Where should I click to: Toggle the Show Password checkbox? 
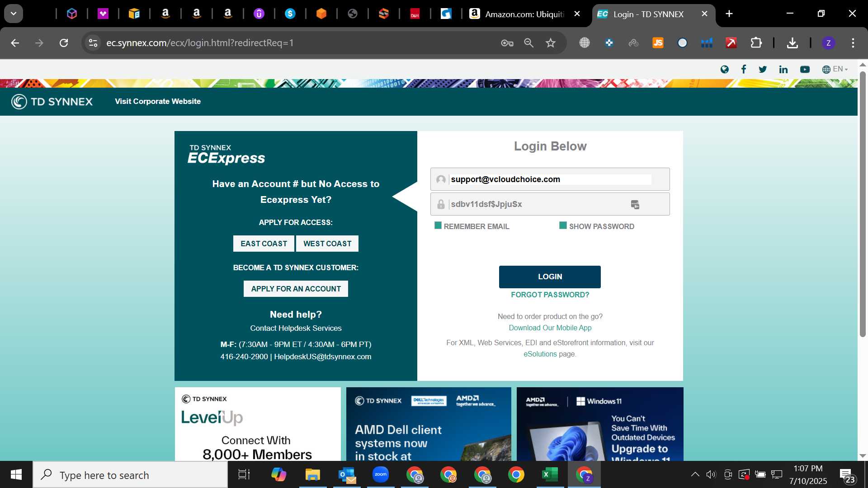(x=563, y=225)
